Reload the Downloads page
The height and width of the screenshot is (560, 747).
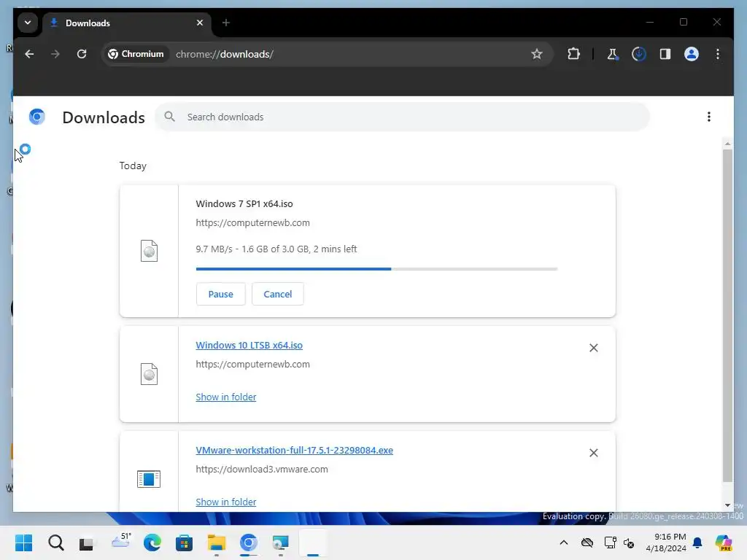click(x=82, y=54)
